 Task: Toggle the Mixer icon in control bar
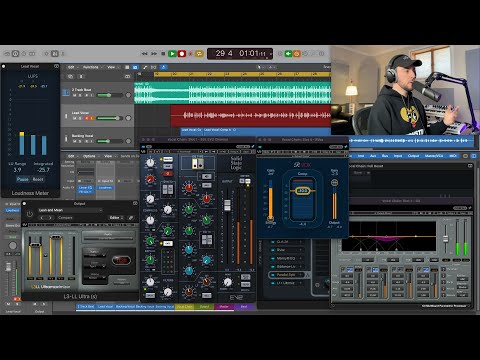coord(55,53)
